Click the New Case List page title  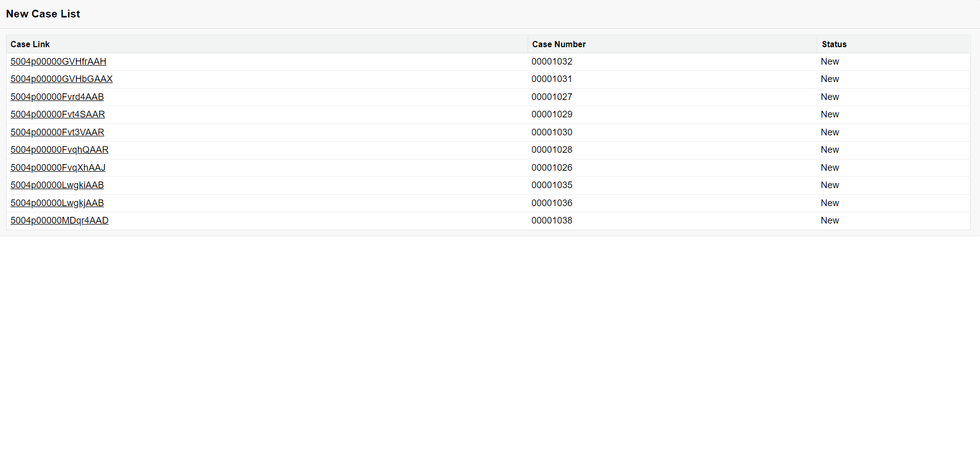point(43,14)
